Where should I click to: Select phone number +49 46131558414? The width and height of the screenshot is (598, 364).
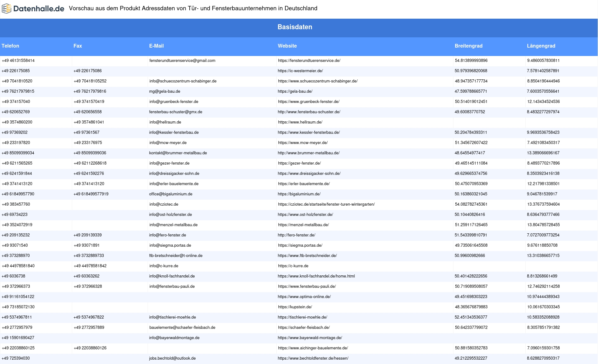point(18,61)
